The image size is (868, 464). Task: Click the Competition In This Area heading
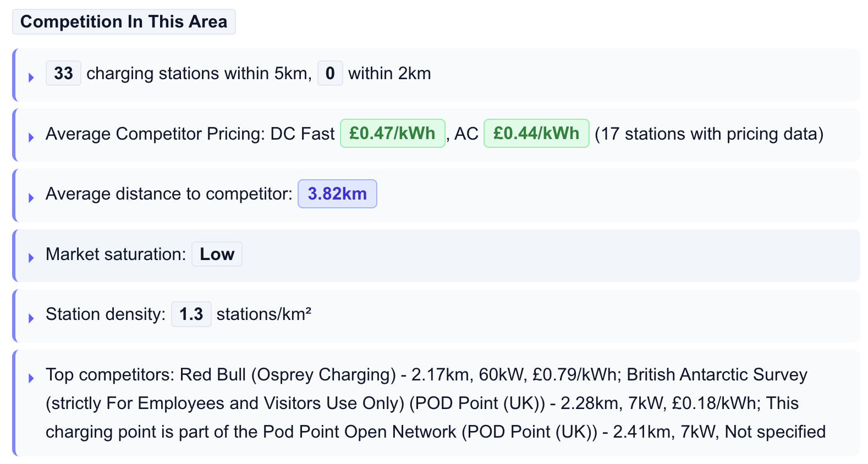[x=124, y=22]
